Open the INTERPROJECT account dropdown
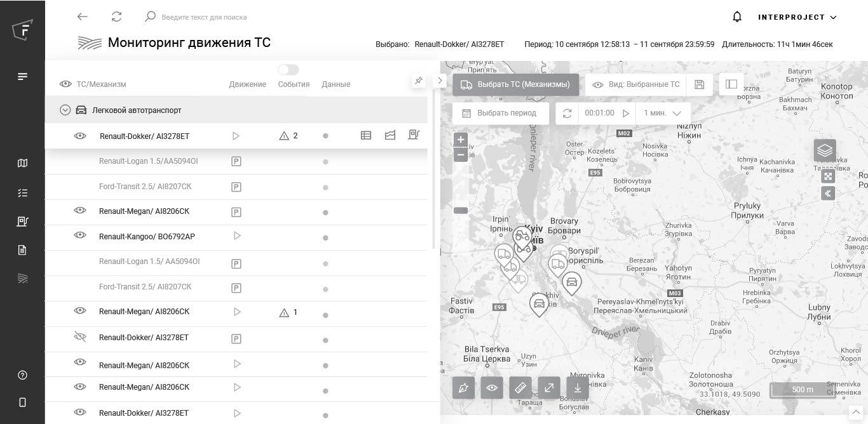The height and width of the screenshot is (424, 868). (797, 17)
